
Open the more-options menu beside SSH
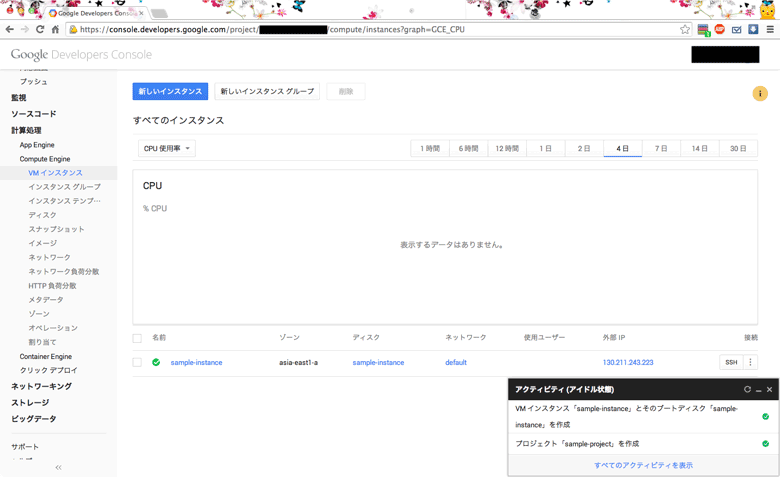click(x=751, y=362)
